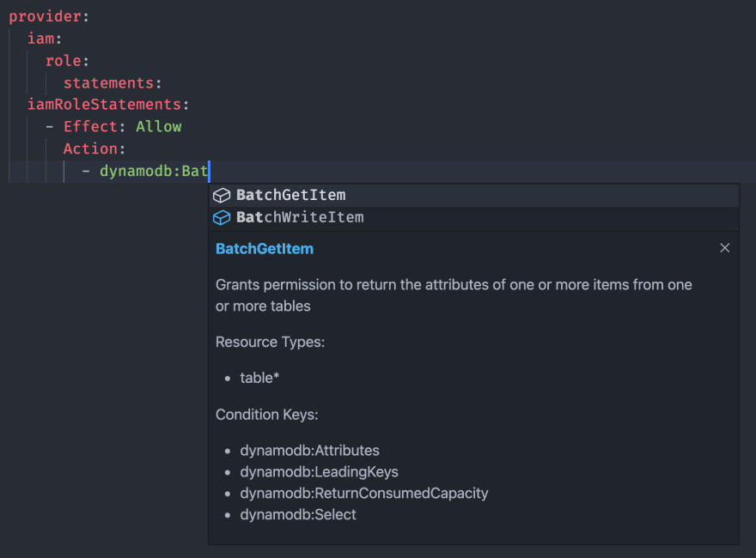
Task: Click the iamRoleStatements: key
Action: click(x=108, y=105)
